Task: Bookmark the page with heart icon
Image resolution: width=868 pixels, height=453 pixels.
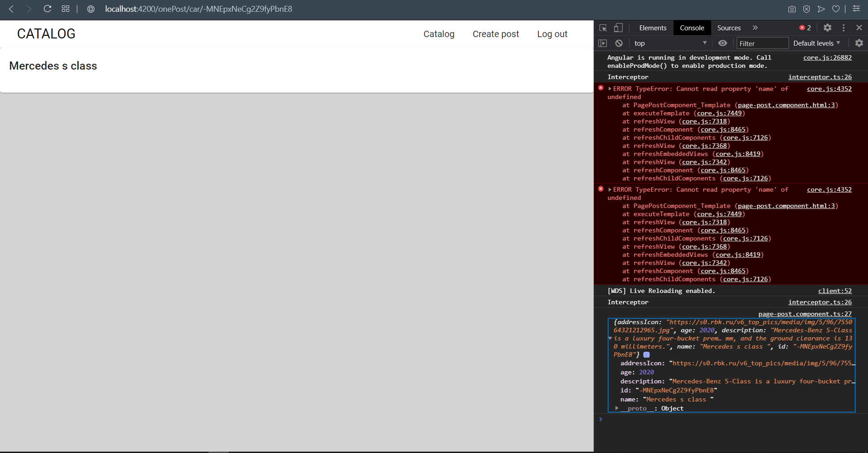Action: coord(836,9)
